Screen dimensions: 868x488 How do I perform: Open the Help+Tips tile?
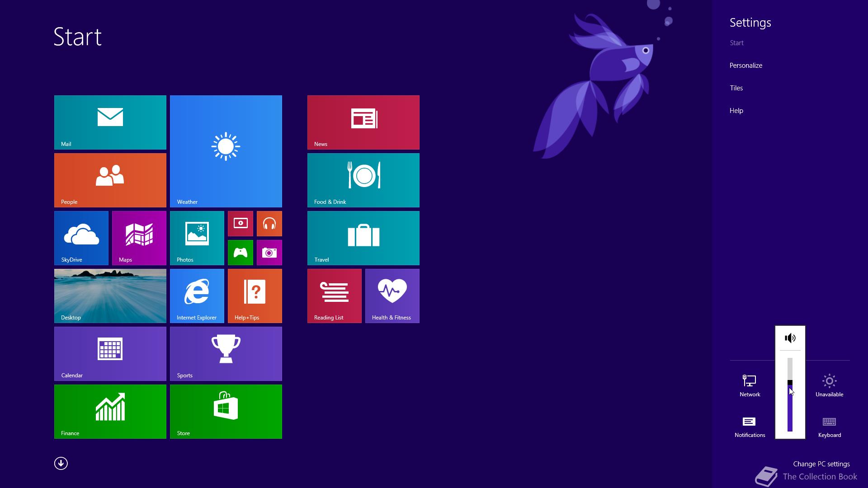coord(255,296)
